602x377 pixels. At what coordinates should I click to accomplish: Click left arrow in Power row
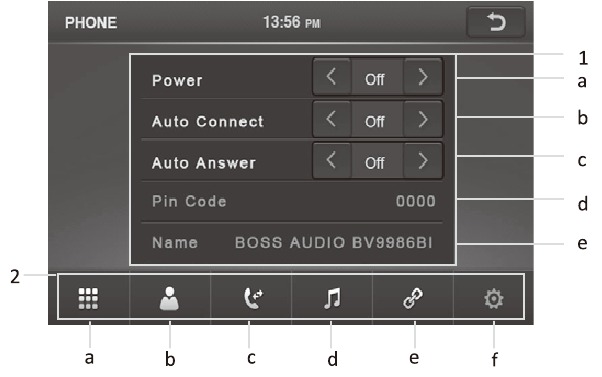(x=332, y=77)
